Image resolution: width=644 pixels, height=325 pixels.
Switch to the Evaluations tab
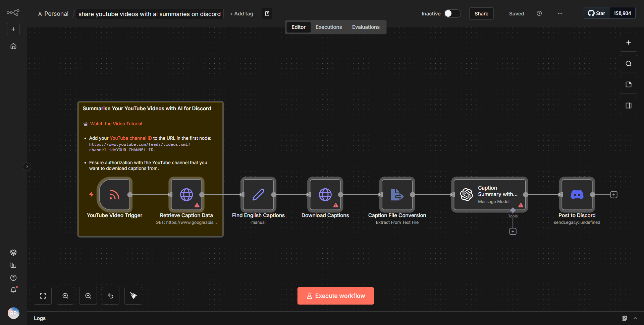pos(366,27)
